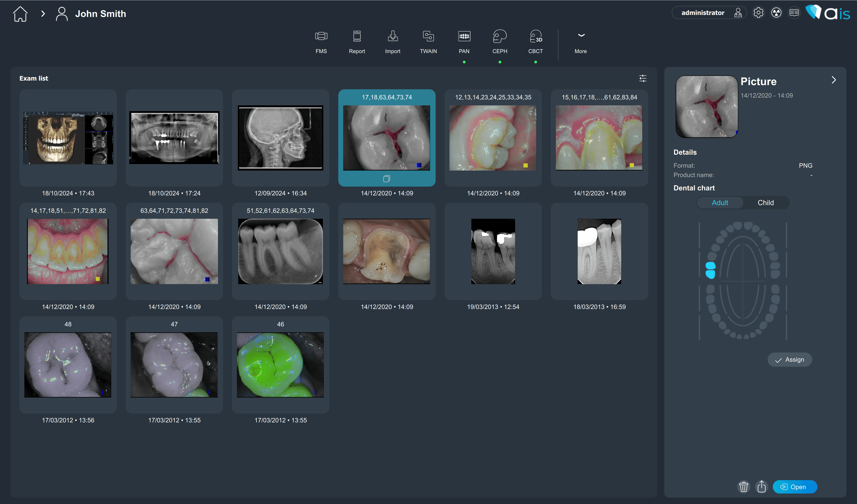Open application settings
The width and height of the screenshot is (857, 504).
758,12
